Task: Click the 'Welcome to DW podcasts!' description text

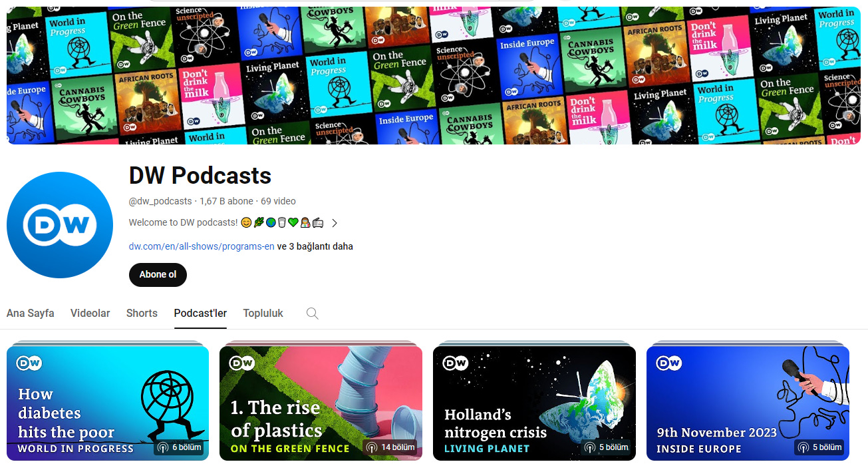Action: point(183,223)
